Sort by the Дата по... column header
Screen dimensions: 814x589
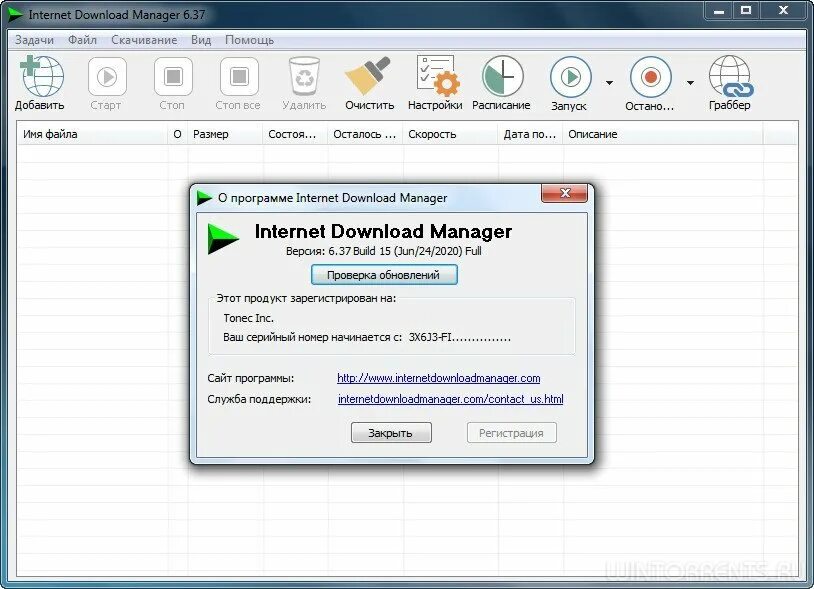coord(530,134)
